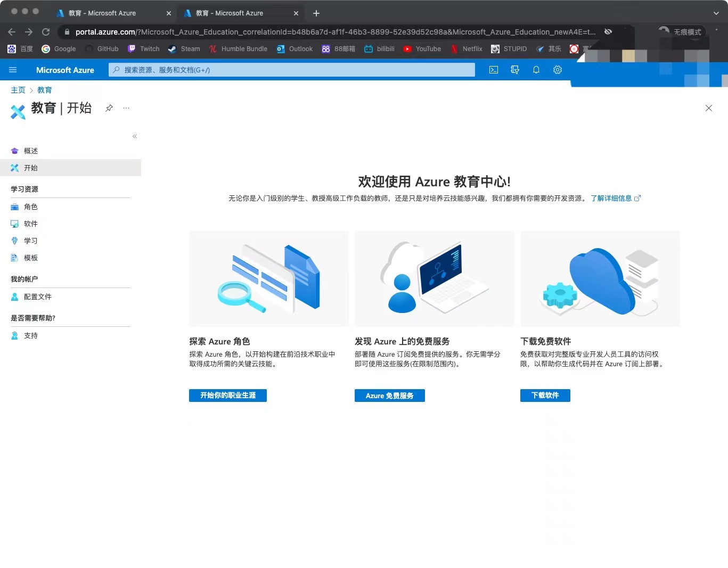Click the 开始你的职业生涯 button
Image resolution: width=728 pixels, height=568 pixels.
[x=228, y=396]
